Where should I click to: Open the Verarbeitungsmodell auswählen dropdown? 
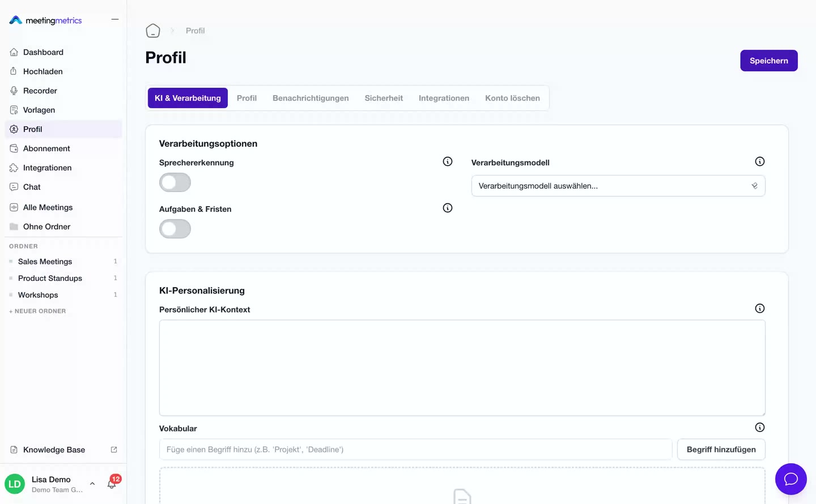[618, 186]
